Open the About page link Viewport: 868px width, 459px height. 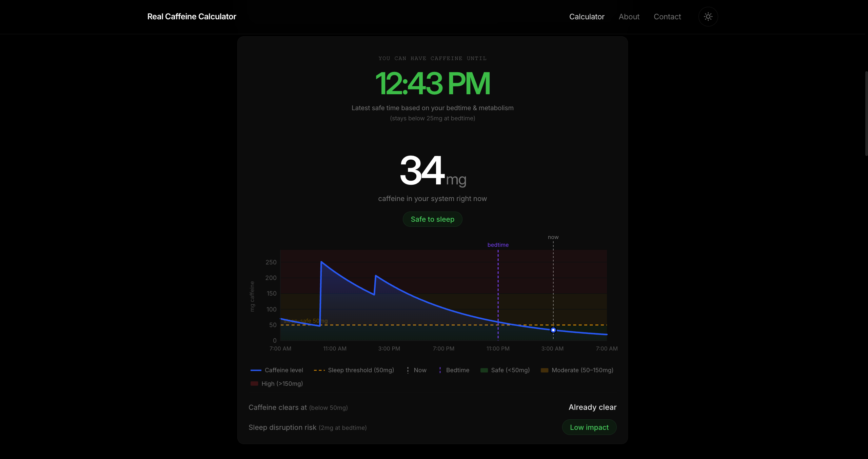(629, 17)
